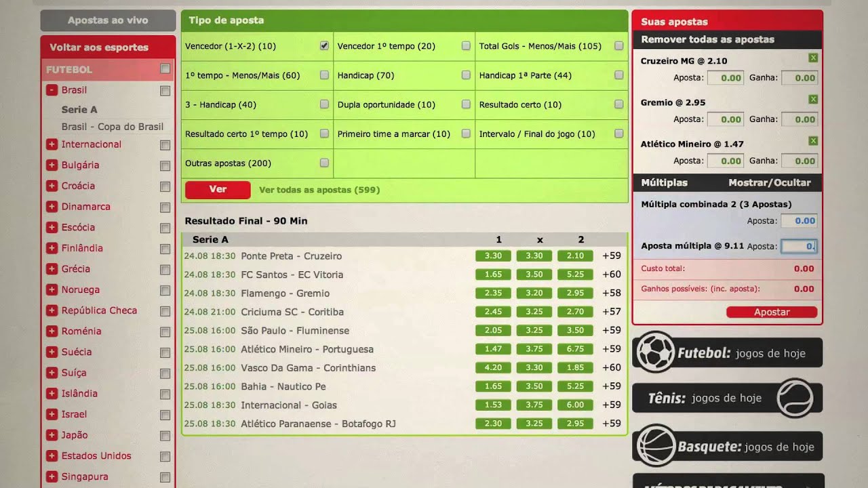Remove the Cruzeiro MG bet with X icon
868x488 pixels.
tap(813, 58)
